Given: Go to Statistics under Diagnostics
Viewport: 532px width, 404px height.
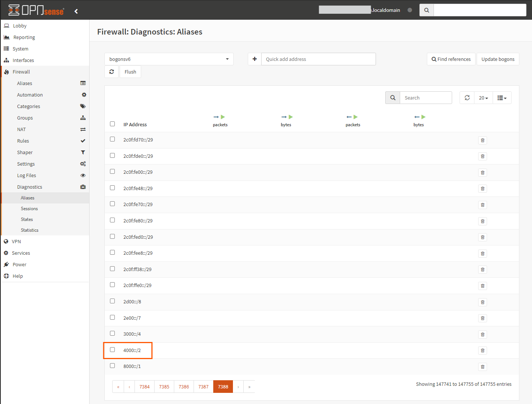Looking at the screenshot, I should pos(45,230).
